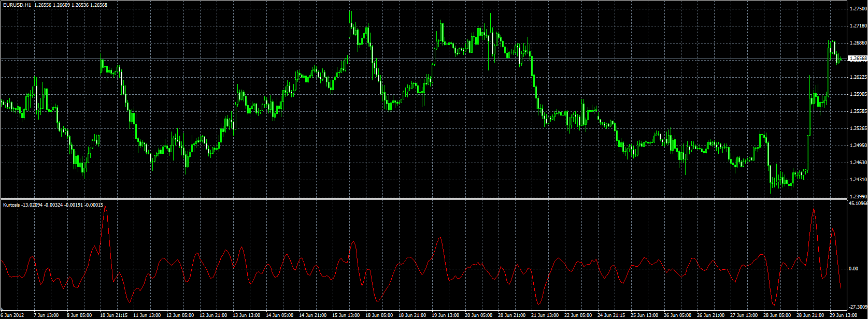Click the 0.00 indicator scale value
Screen dimensions: 868x319
tap(853, 269)
